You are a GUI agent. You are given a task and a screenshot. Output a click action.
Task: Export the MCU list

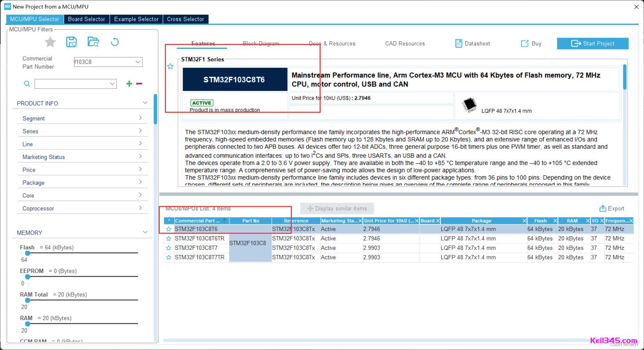611,208
